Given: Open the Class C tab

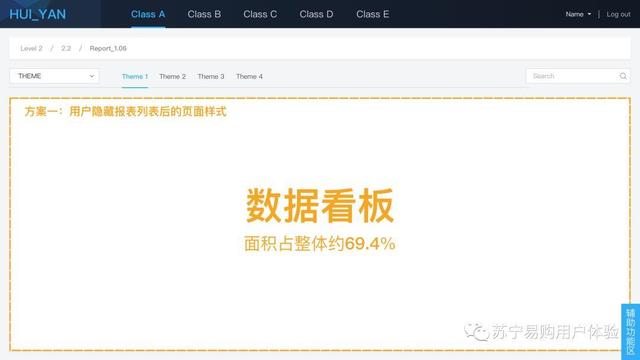Looking at the screenshot, I should (x=260, y=14).
